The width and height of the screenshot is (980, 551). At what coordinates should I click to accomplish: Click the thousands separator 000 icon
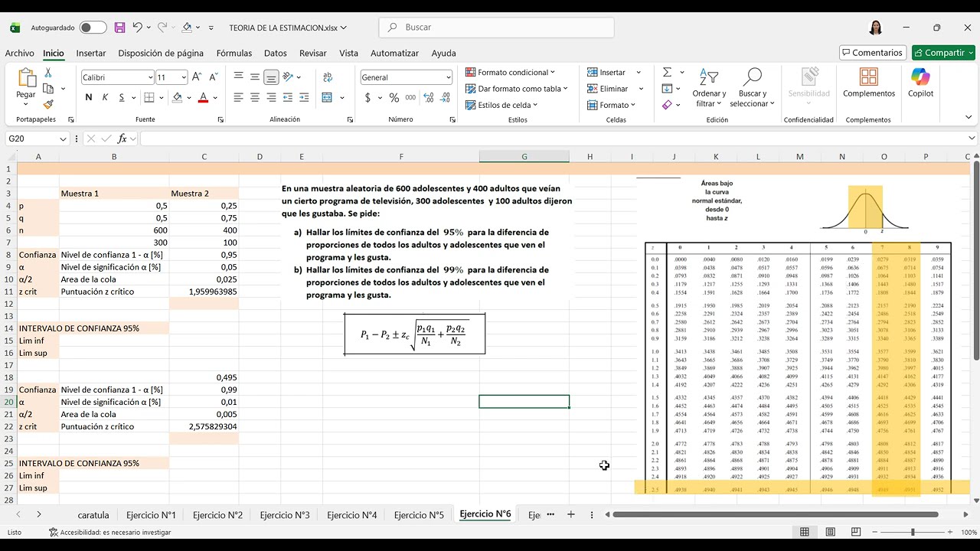click(411, 97)
